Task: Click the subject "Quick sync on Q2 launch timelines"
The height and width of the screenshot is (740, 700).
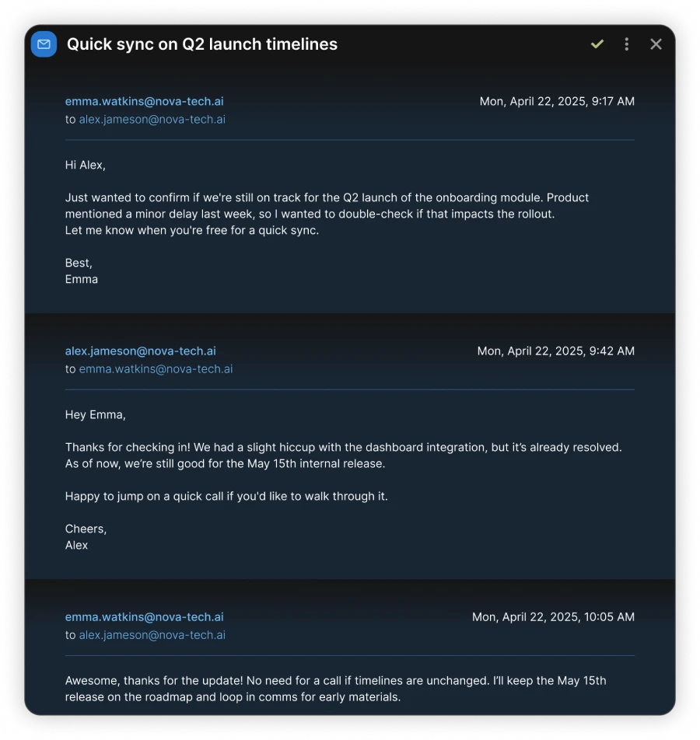Action: coord(202,44)
